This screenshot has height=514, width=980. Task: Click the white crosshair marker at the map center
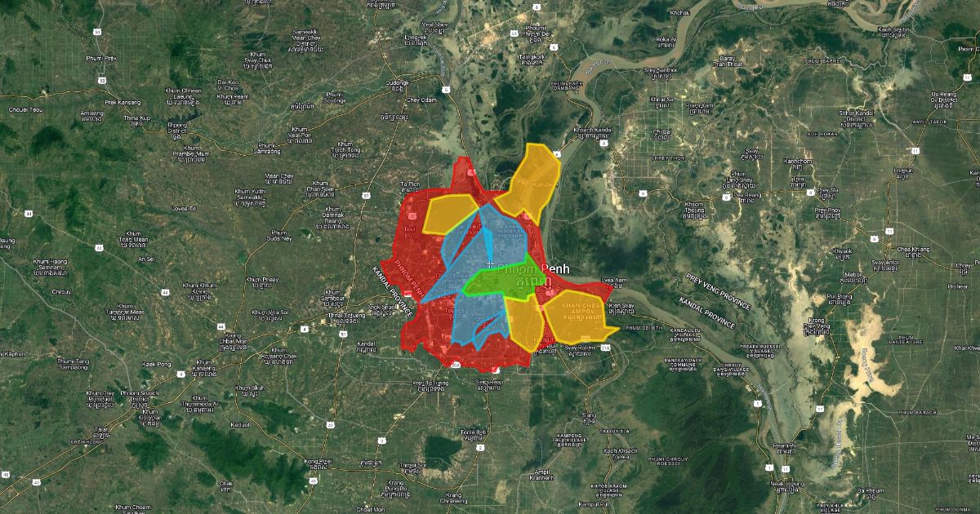490,264
